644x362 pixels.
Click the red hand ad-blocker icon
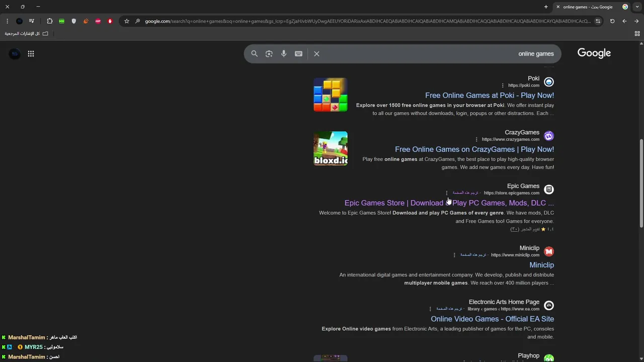110,21
